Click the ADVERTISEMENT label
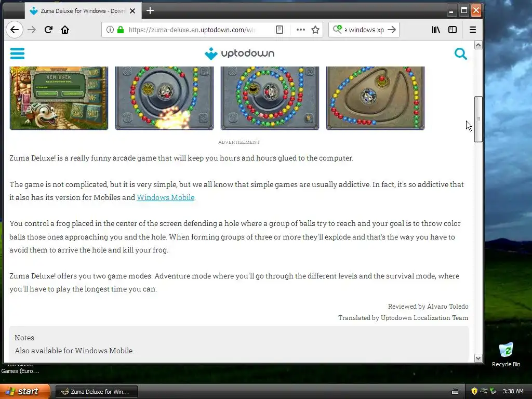 pos(239,142)
